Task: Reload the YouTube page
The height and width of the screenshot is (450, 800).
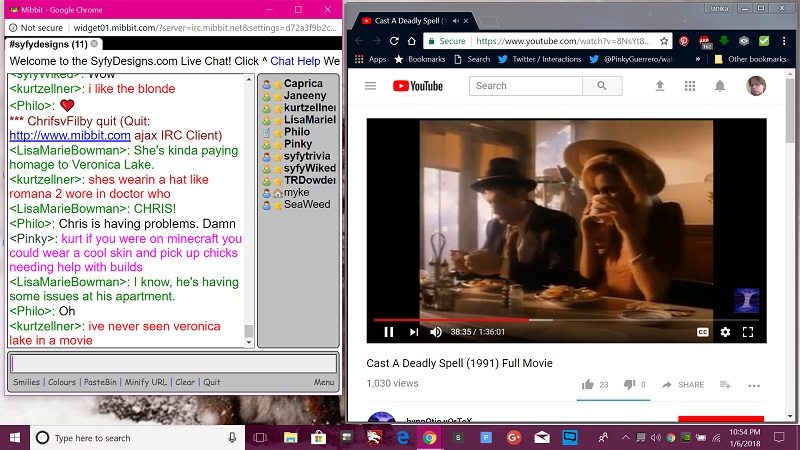Action: (394, 41)
